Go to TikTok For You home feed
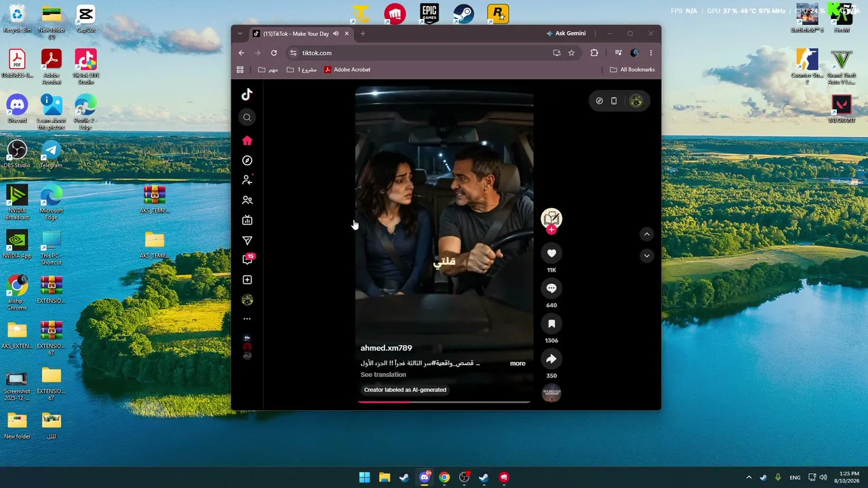This screenshot has height=488, width=868. (247, 140)
